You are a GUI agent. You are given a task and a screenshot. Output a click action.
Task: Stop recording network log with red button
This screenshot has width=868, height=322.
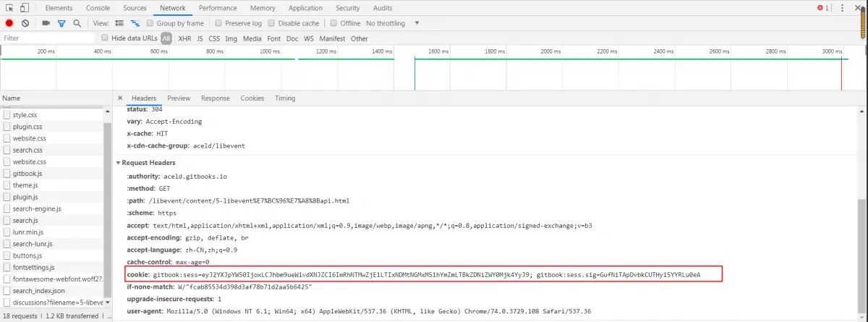click(x=9, y=23)
